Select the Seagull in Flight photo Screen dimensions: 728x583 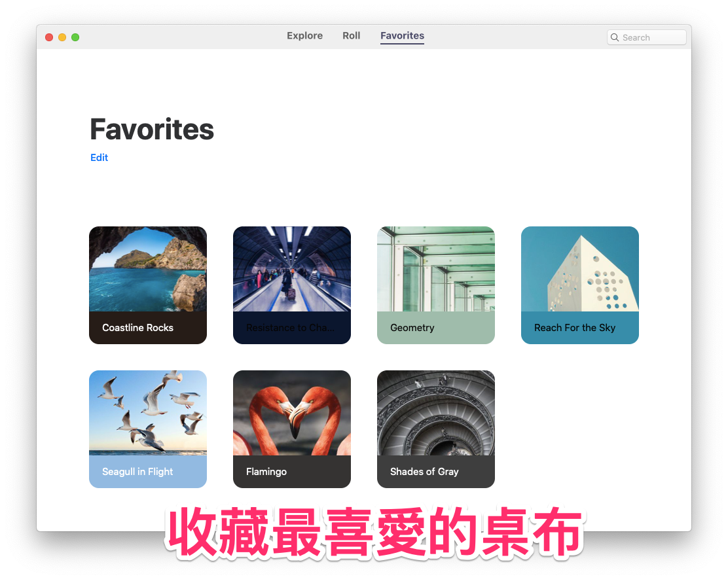(148, 413)
